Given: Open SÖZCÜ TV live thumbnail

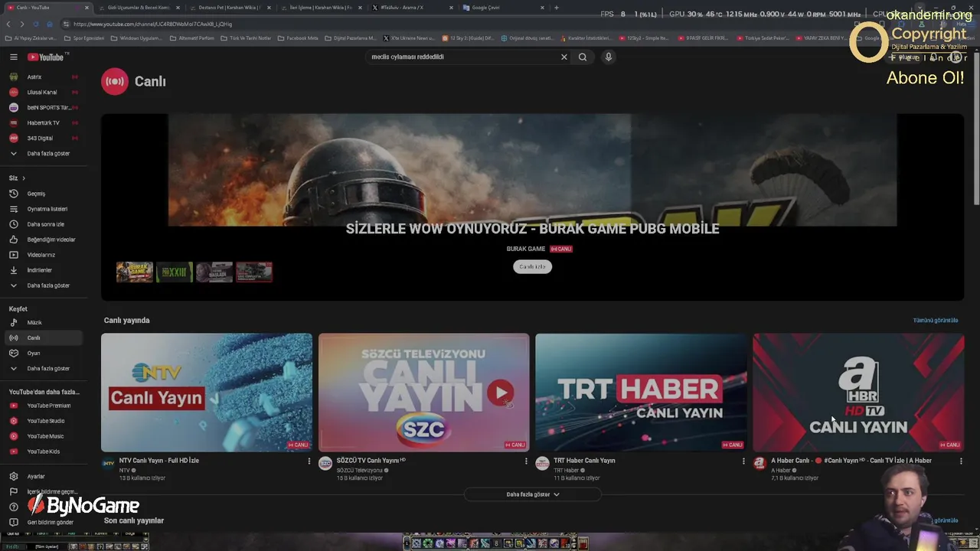Looking at the screenshot, I should [423, 392].
